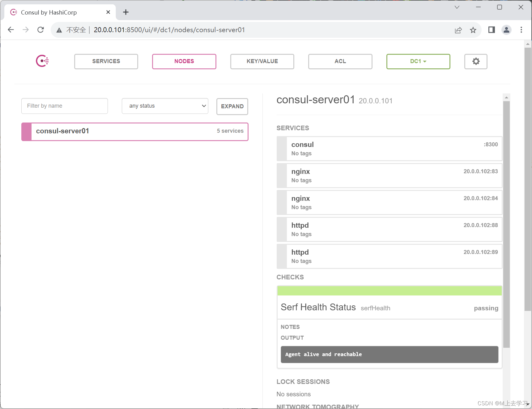Click the serfHealth check ID text

(375, 308)
